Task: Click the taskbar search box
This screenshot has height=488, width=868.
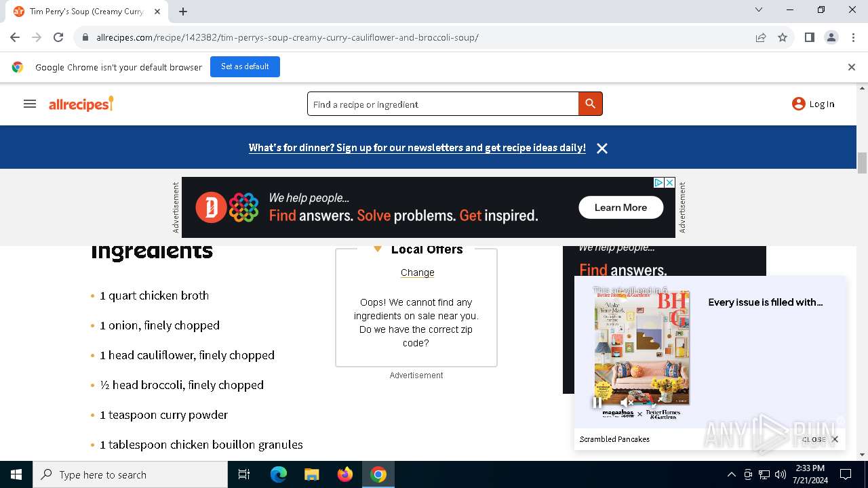Action: point(130,474)
